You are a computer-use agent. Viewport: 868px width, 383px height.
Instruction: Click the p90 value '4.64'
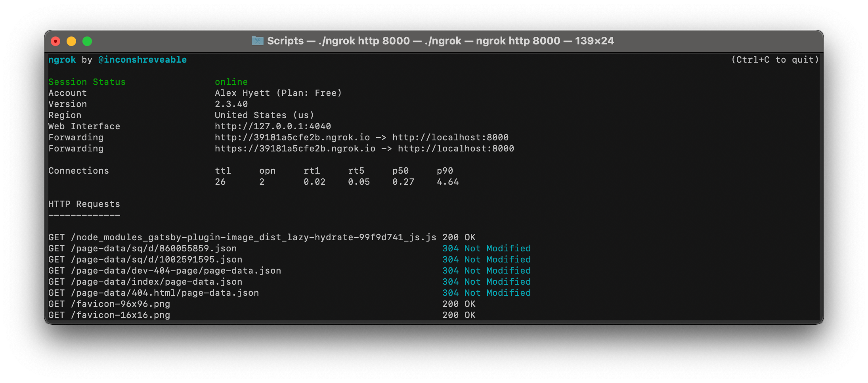pyautogui.click(x=447, y=182)
